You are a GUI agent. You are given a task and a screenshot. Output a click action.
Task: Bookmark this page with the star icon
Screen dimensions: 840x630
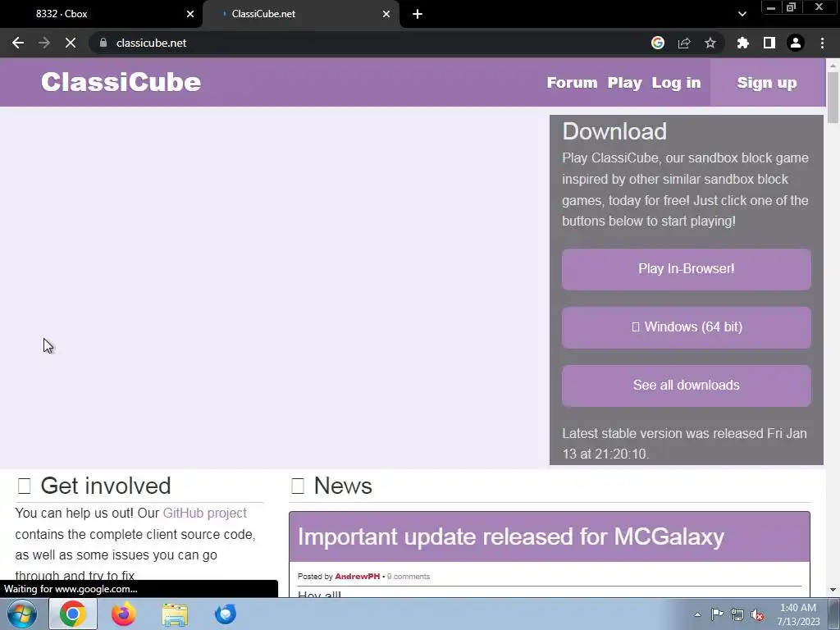click(710, 43)
